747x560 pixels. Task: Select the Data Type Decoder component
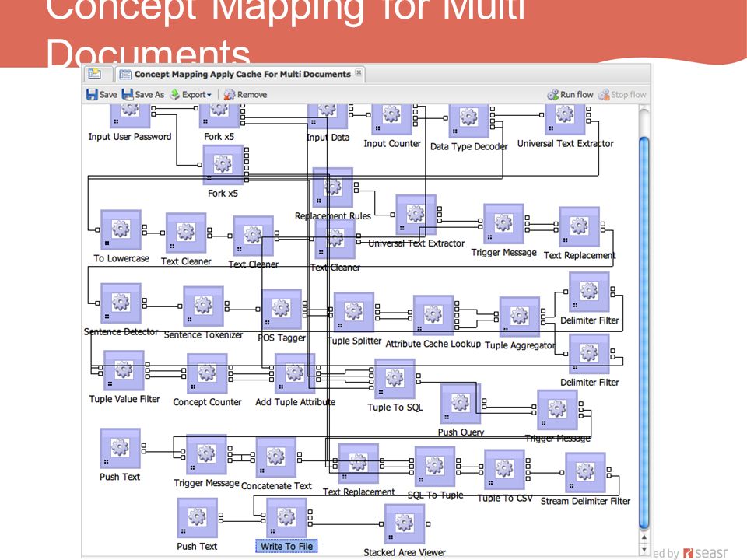click(x=468, y=121)
